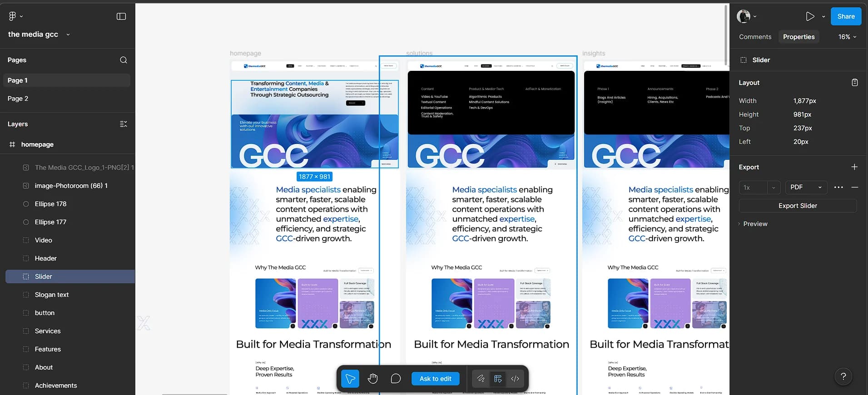Select the Services layer
Image resolution: width=868 pixels, height=395 pixels.
coord(70,331)
